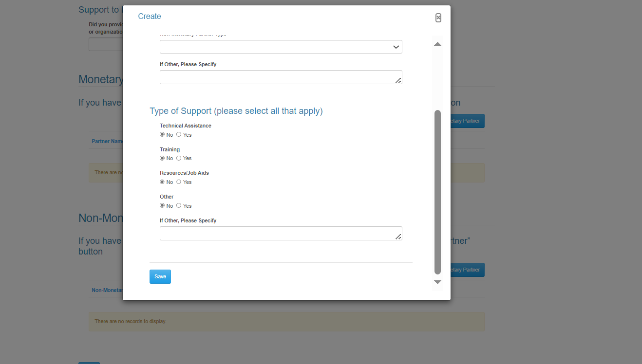Select Yes for Resources/Job Aids

point(179,182)
